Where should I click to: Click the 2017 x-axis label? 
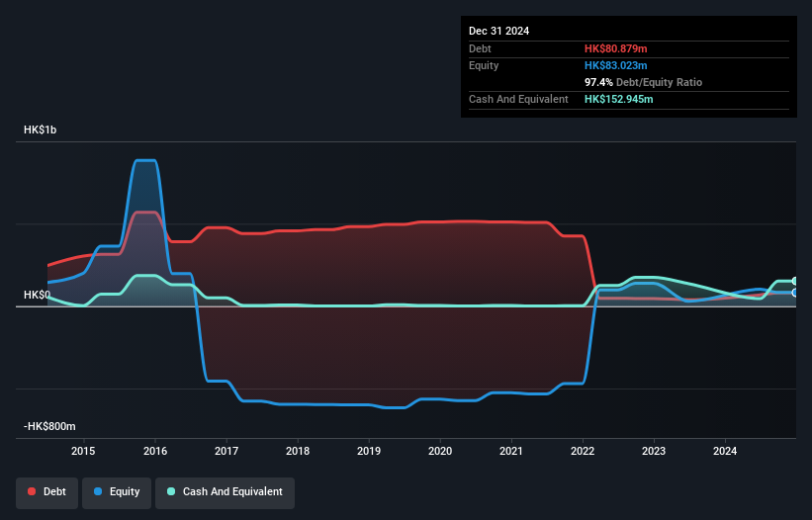click(x=226, y=451)
